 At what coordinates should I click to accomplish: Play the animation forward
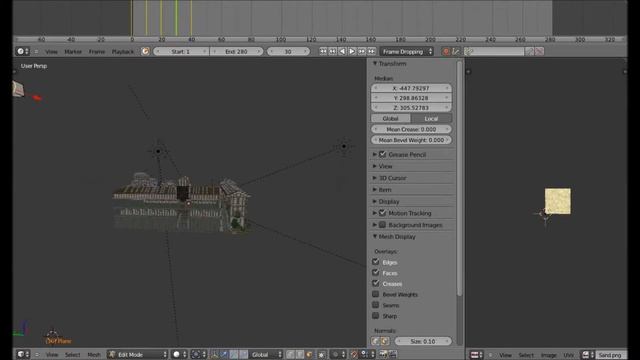352,51
